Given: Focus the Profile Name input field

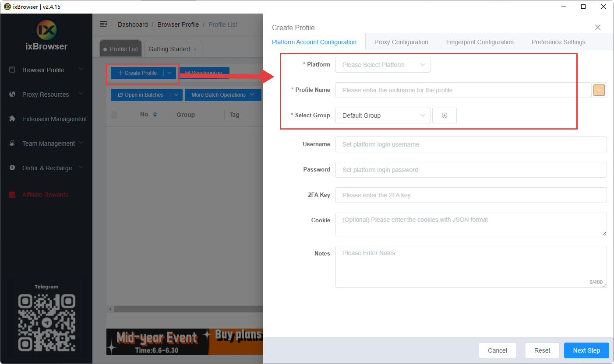Looking at the screenshot, I should pyautogui.click(x=463, y=90).
